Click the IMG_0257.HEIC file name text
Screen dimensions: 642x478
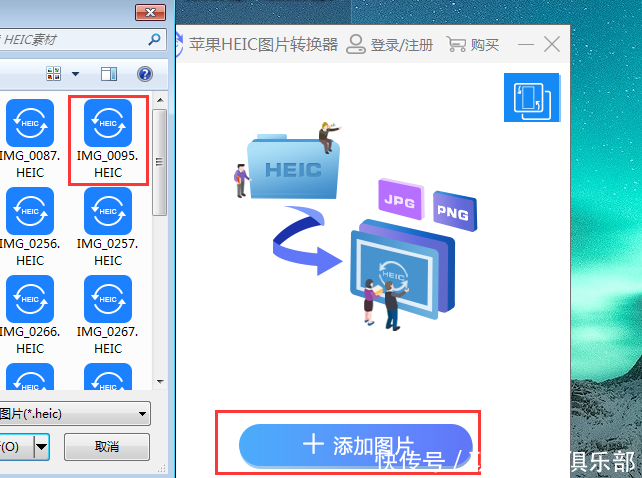pyautogui.click(x=108, y=252)
